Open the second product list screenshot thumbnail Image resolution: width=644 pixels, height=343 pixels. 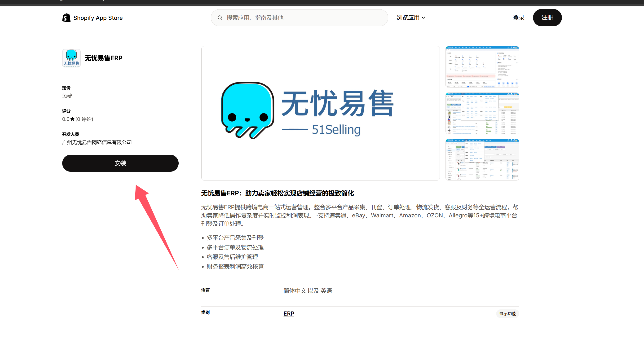pyautogui.click(x=482, y=113)
